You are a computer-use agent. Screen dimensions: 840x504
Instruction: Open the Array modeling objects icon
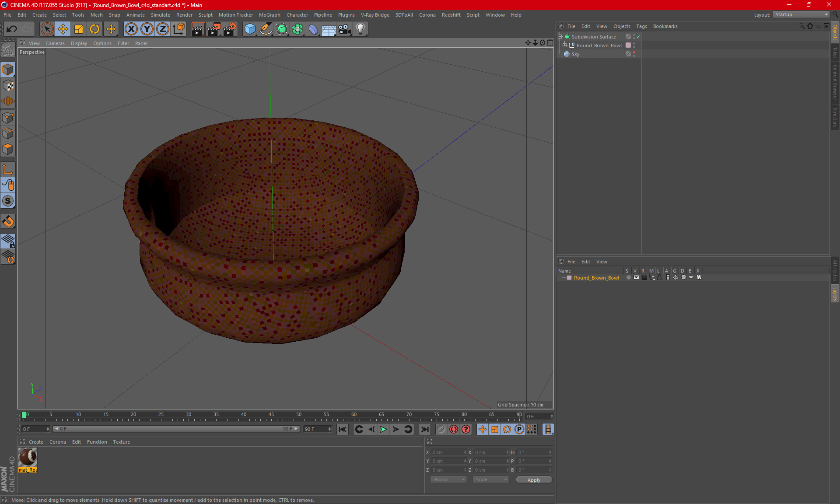click(297, 29)
